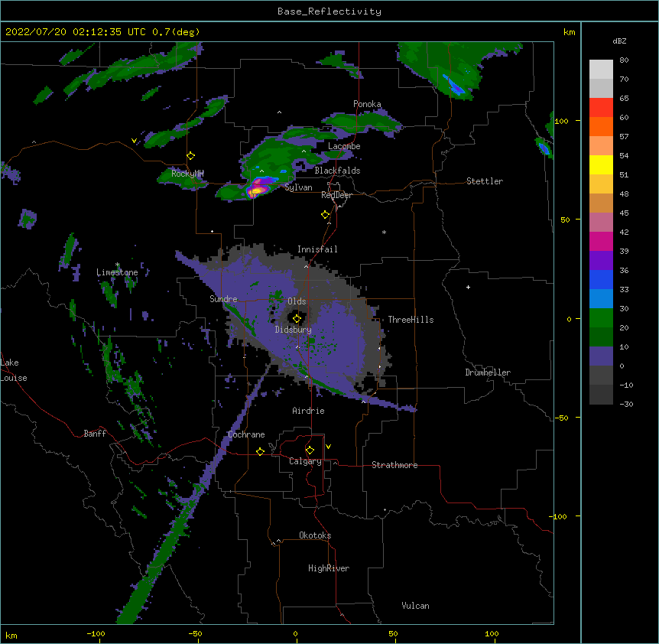
Task: Click the Banff label
Action: point(95,434)
